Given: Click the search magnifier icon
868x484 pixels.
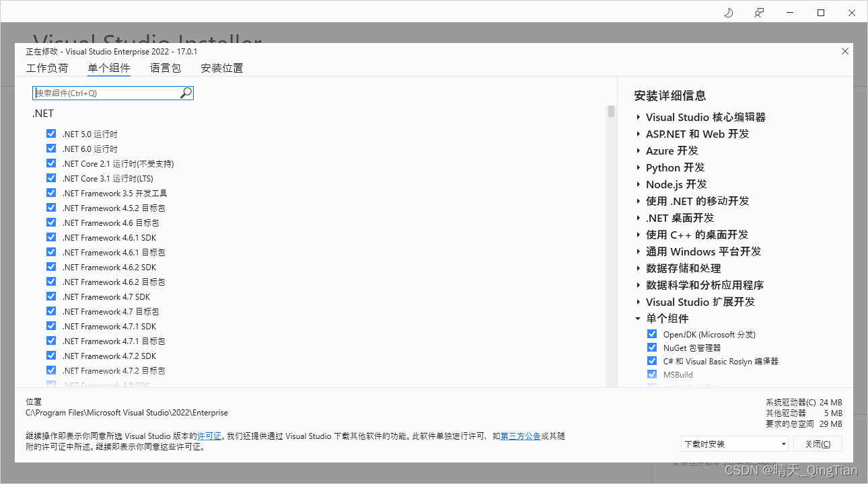Looking at the screenshot, I should [x=185, y=93].
